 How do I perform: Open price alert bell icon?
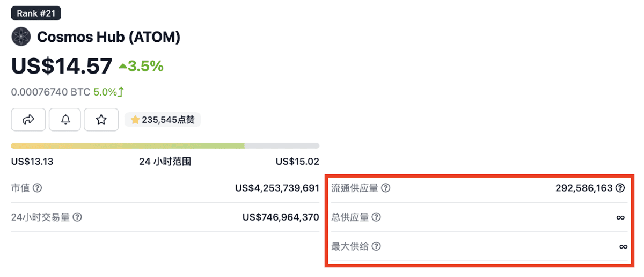(x=65, y=120)
